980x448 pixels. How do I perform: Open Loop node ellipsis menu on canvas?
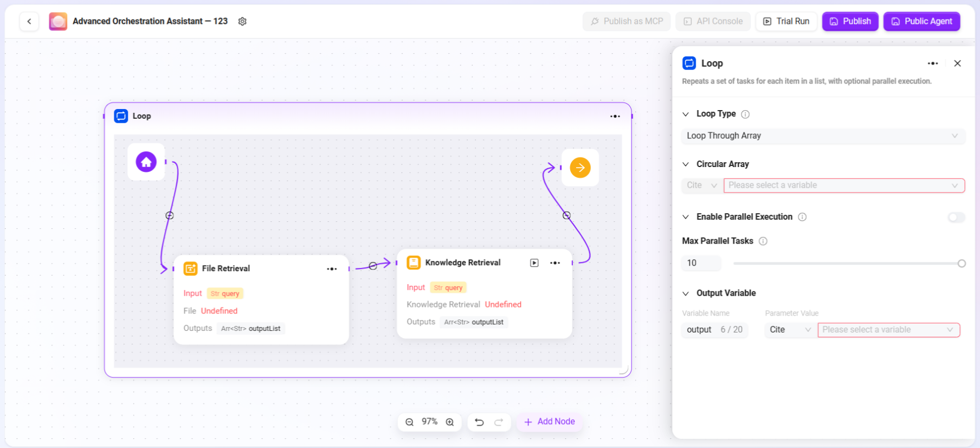[x=615, y=117]
